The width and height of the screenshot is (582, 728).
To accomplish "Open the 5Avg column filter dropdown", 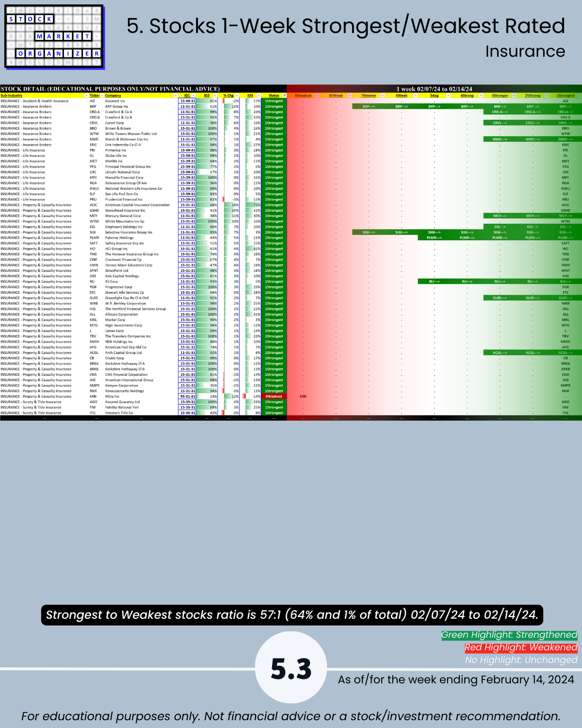I will [x=448, y=96].
